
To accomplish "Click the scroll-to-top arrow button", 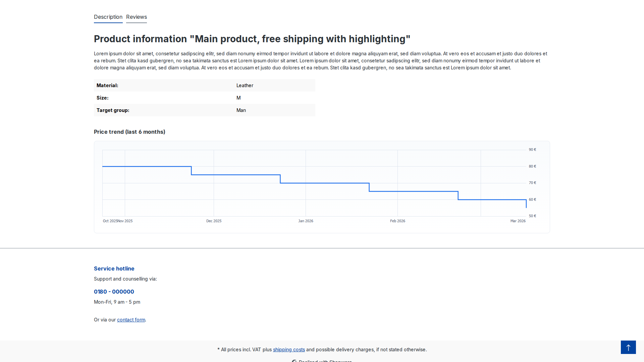I will tap(628, 347).
